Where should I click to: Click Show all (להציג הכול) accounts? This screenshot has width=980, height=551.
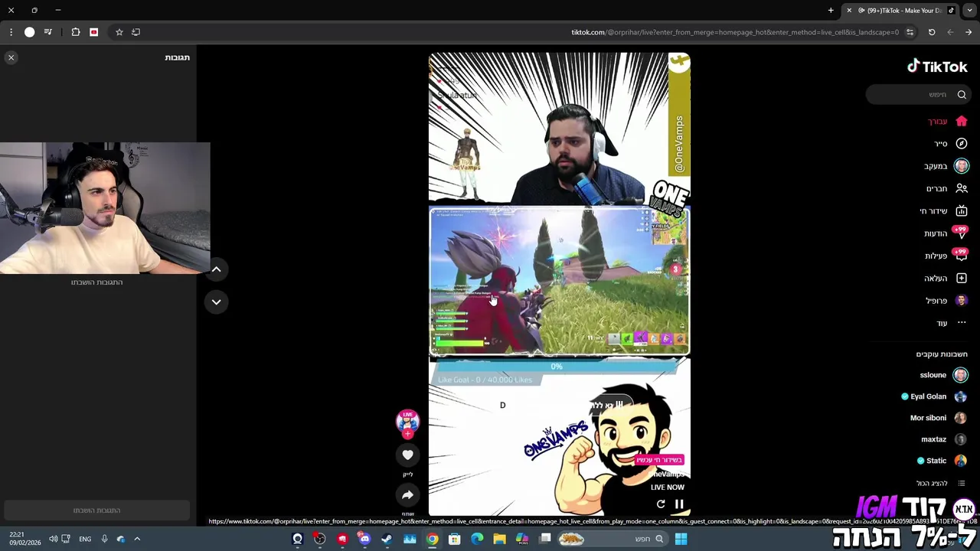click(x=942, y=483)
